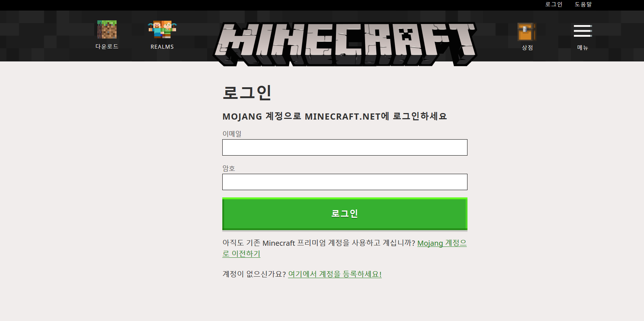Open 도움말 help link in the top bar
The image size is (644, 321).
click(x=583, y=4)
